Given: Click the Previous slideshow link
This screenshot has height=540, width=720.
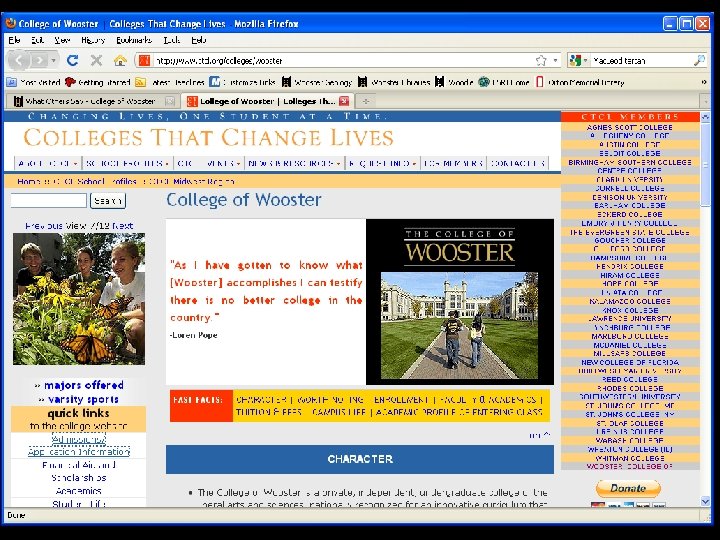Looking at the screenshot, I should (x=45, y=226).
